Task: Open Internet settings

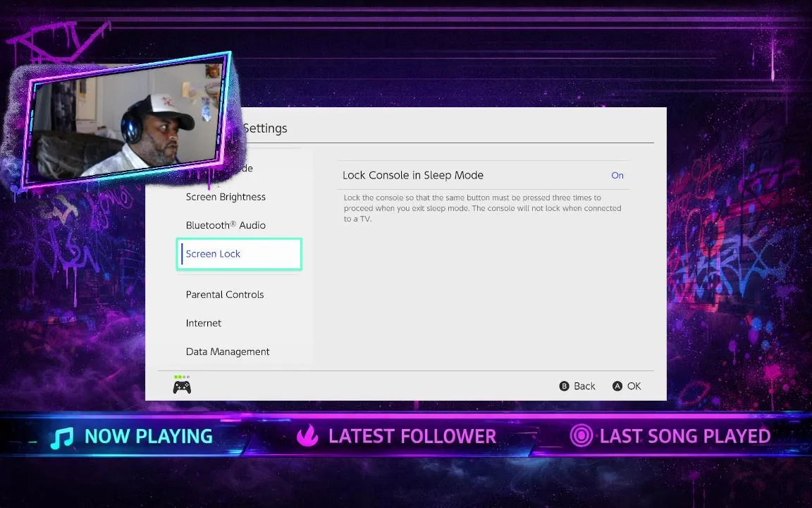Action: pos(204,323)
